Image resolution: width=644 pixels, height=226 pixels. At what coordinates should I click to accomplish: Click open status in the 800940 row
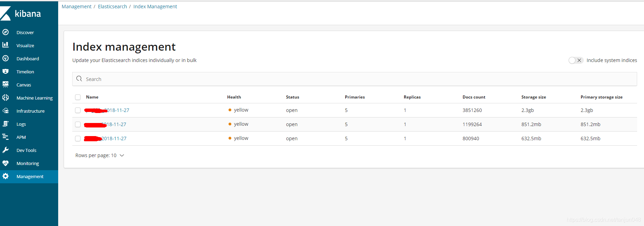pos(292,138)
